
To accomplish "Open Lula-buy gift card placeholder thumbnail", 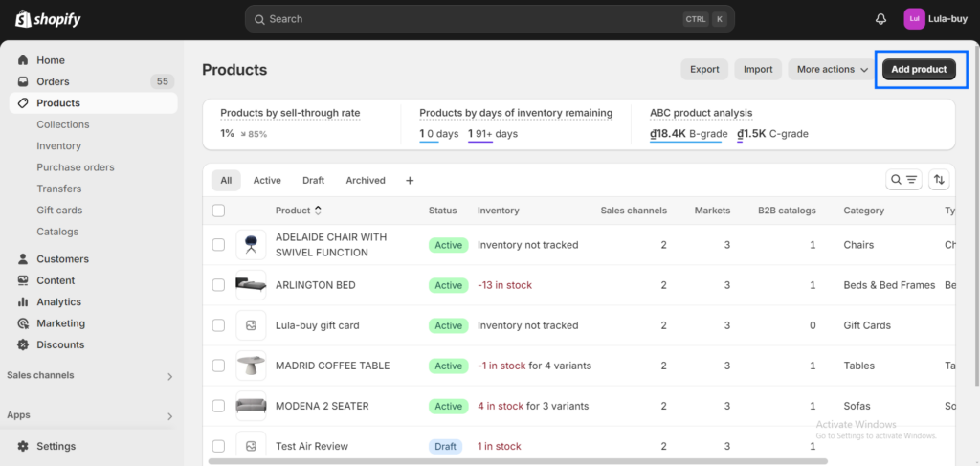I will pos(252,325).
